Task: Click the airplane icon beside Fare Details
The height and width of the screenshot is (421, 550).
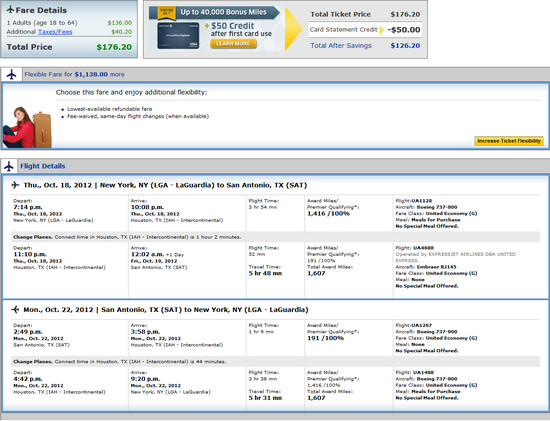Action: coord(11,9)
